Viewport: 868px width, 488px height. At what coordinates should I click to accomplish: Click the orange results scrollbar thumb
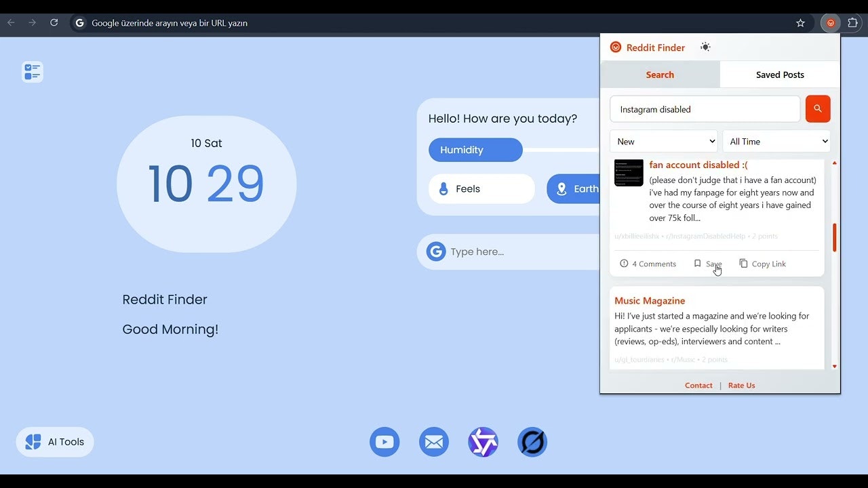point(834,237)
